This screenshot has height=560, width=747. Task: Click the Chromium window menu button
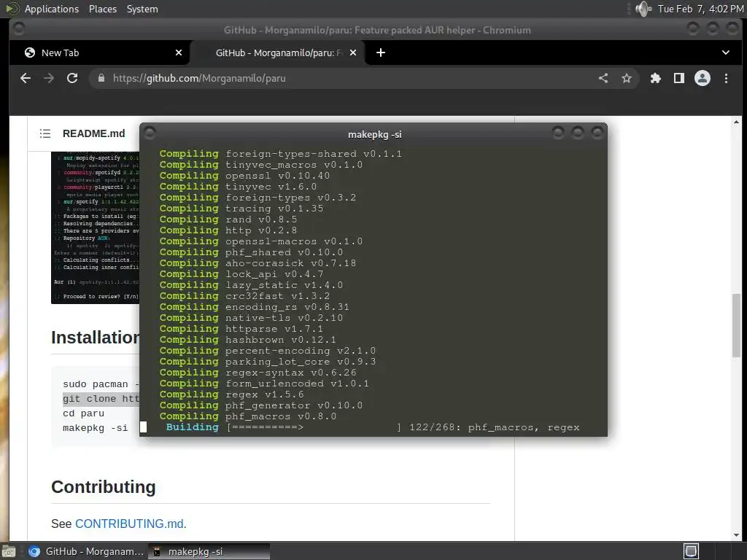click(18, 29)
